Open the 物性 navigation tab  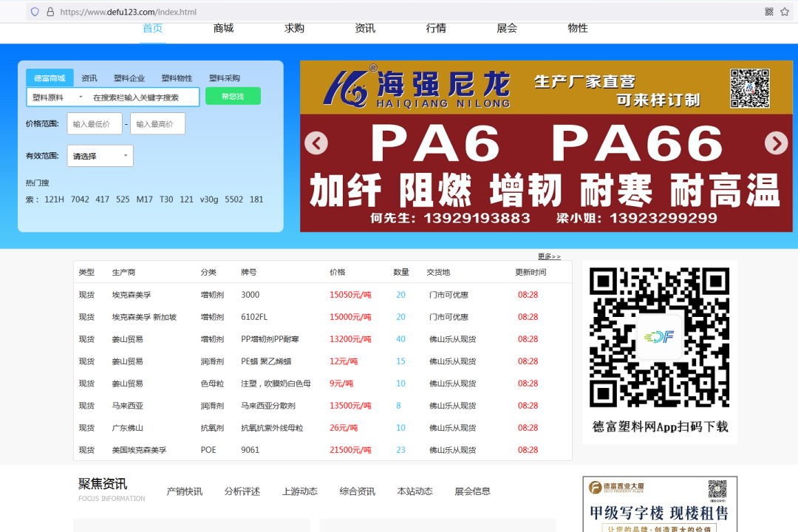coord(578,28)
